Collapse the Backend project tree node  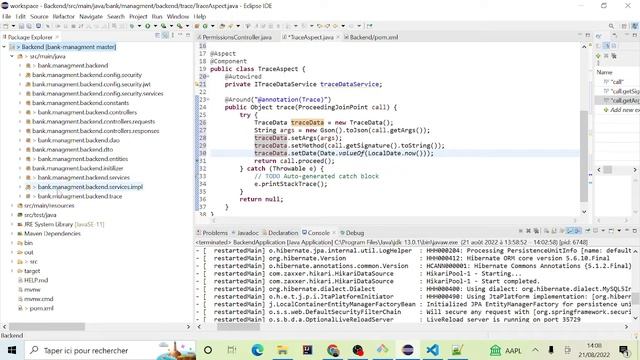(4, 47)
